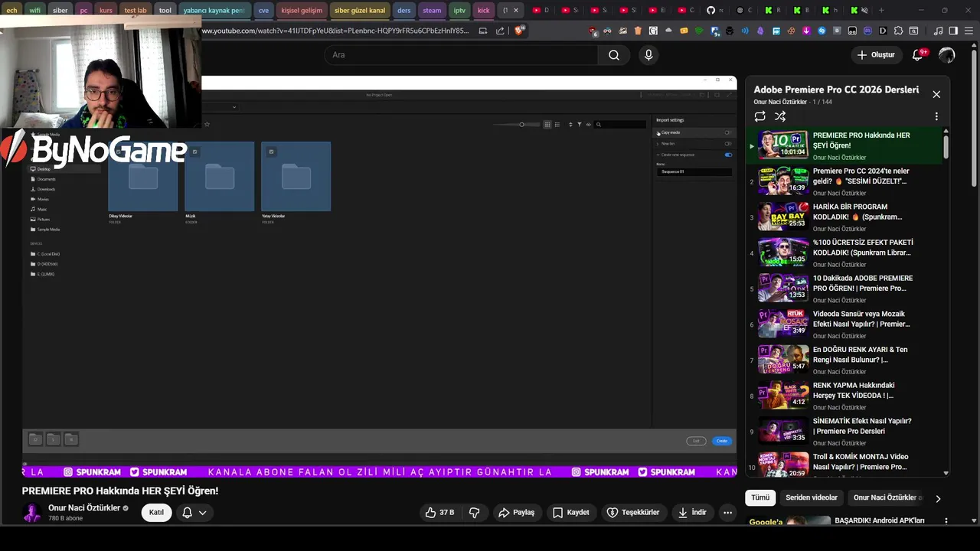Screen dimensions: 980x551
Task: Click the share-page icon in the address bar
Action: coord(500,31)
